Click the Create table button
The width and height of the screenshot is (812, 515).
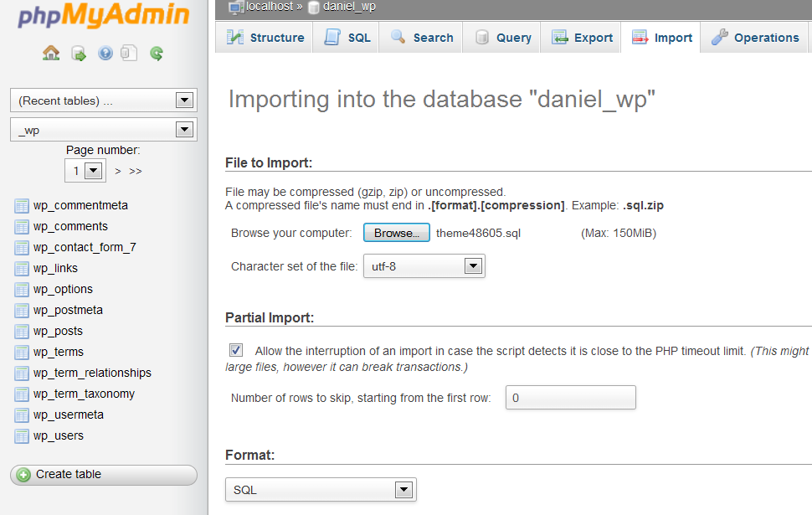click(103, 475)
